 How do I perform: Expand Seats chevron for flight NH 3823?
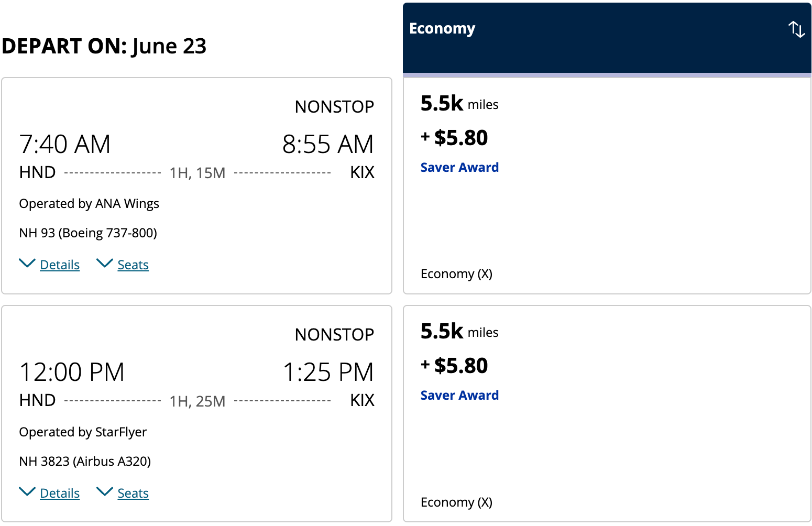click(x=105, y=491)
